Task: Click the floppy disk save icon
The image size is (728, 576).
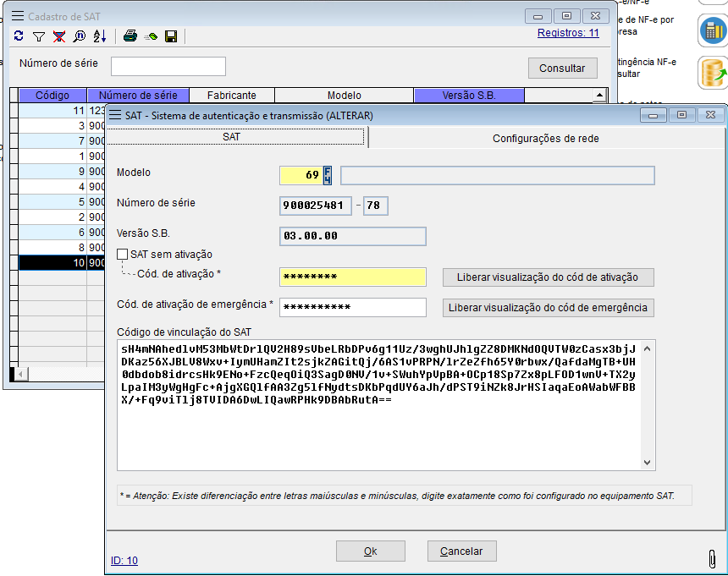Action: coord(171,36)
